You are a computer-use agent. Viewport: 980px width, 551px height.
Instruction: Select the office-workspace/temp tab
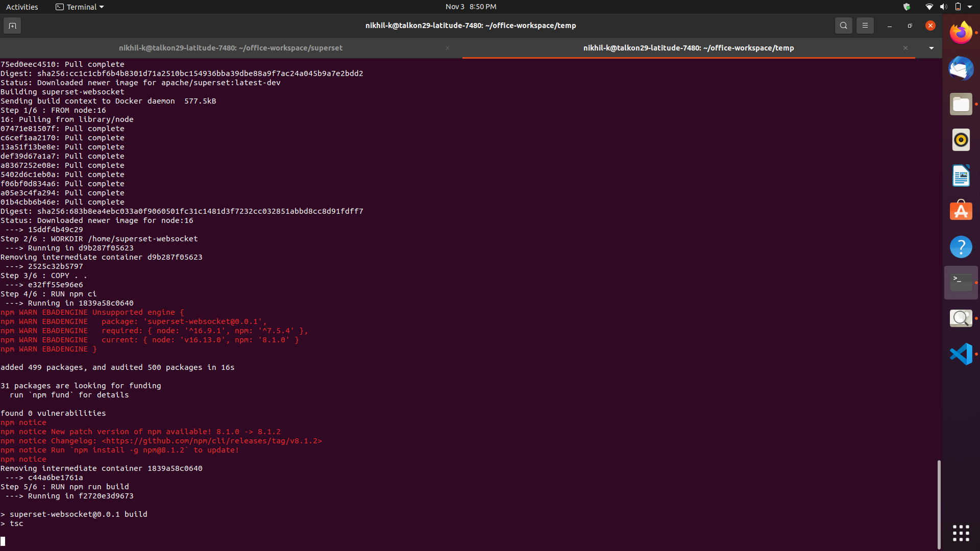tap(688, 48)
